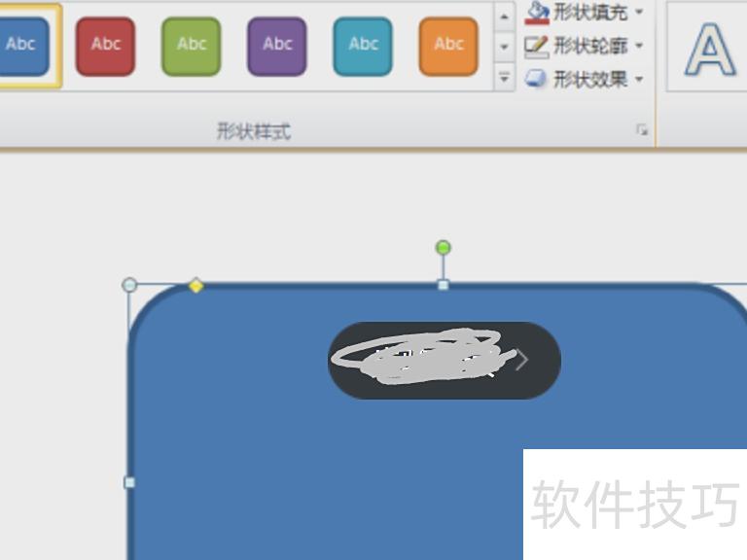Click the 形状填充 label text
Image resolution: width=747 pixels, height=560 pixels.
click(x=590, y=13)
